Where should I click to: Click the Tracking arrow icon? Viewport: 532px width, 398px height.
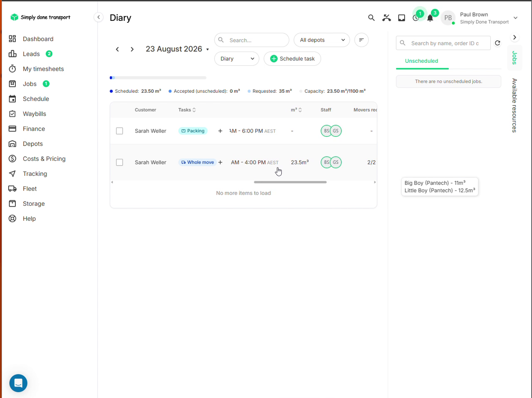12,173
